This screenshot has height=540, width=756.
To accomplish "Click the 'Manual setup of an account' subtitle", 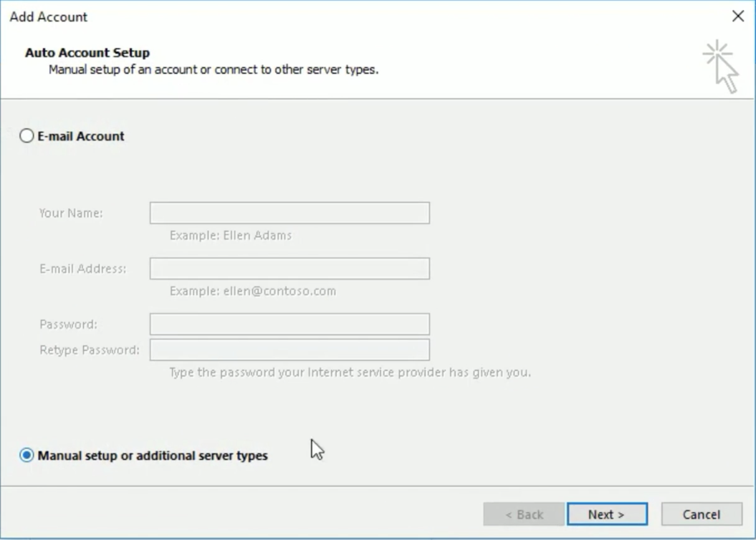I will tap(213, 70).
